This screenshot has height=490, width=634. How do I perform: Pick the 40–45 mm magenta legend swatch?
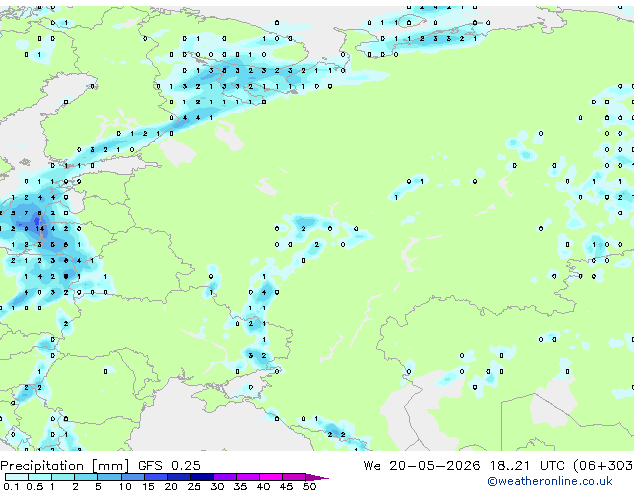(271, 477)
